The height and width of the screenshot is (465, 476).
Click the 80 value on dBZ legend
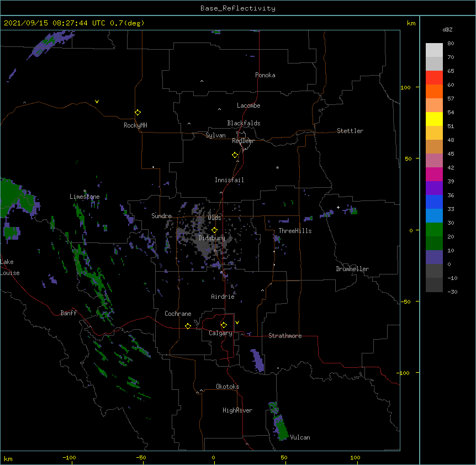tap(451, 44)
